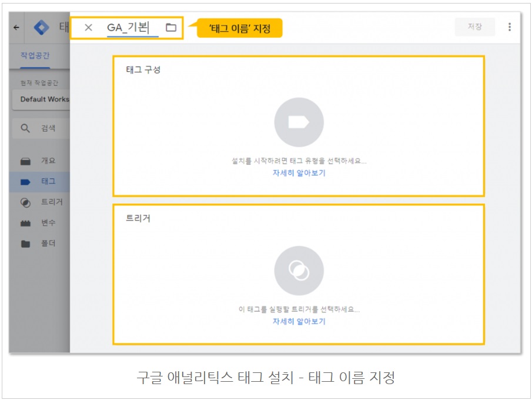Click the 변수 variables block icon
The width and height of the screenshot is (532, 400).
coord(25,223)
